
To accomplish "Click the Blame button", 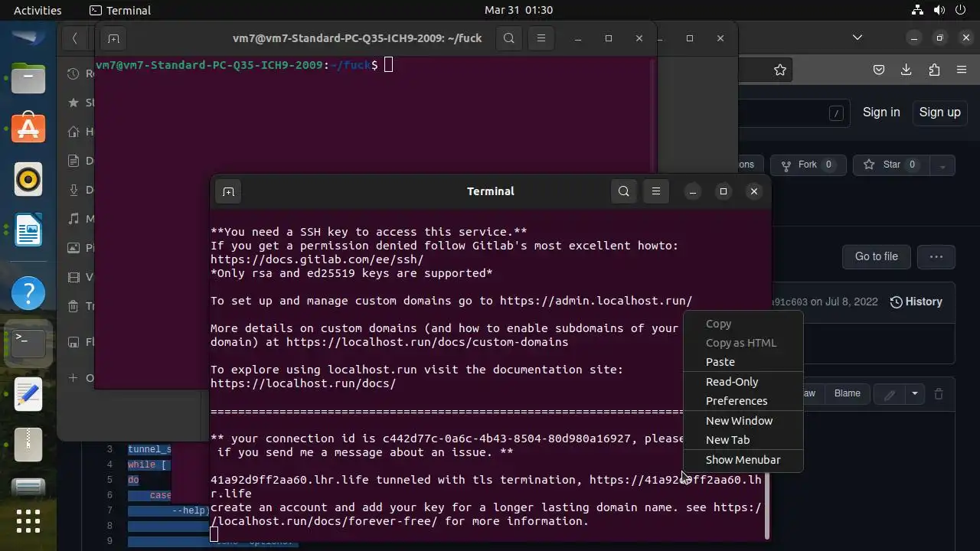I will point(847,393).
